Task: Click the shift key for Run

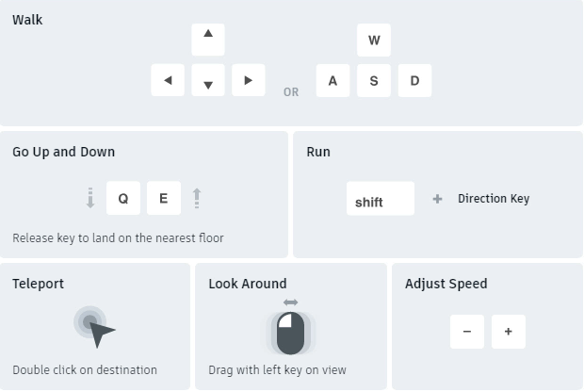Action: click(x=380, y=199)
